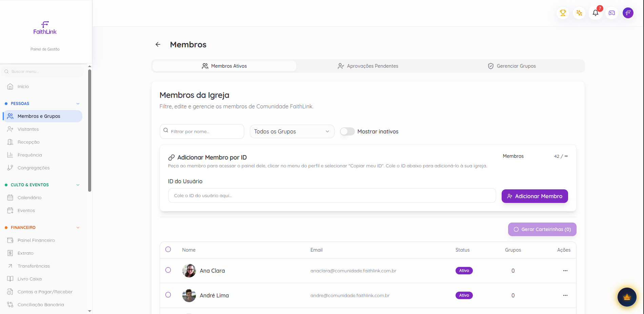Open actions menu for Ana Clara
The height and width of the screenshot is (314, 644).
pos(565,271)
